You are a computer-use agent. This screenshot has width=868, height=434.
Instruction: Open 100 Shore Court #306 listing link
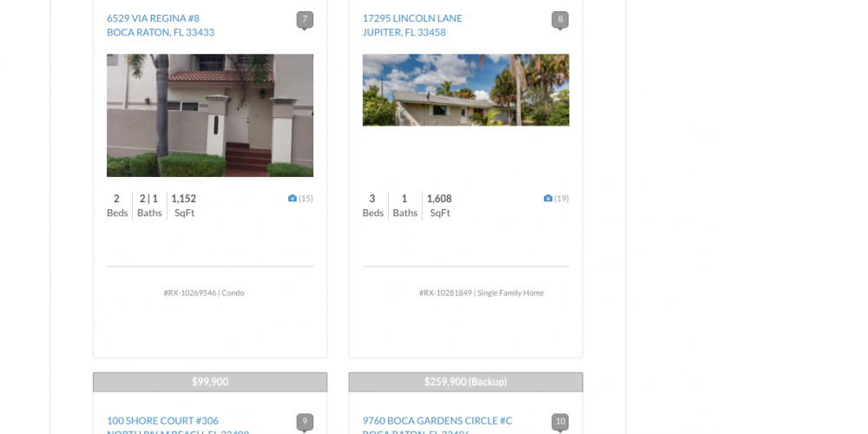162,421
